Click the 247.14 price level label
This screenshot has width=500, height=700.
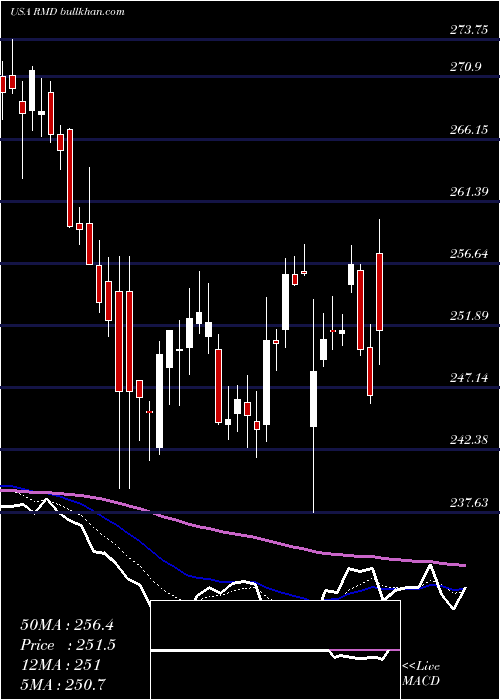coord(469,378)
